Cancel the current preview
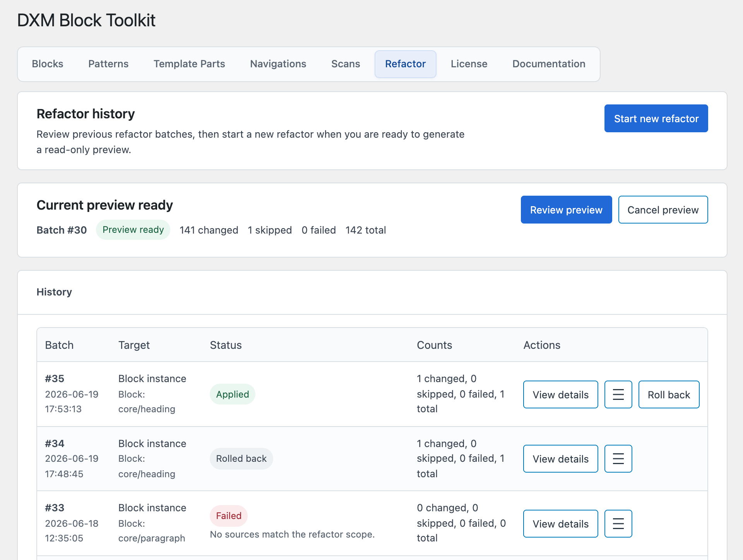Image resolution: width=743 pixels, height=560 pixels. [x=663, y=210]
